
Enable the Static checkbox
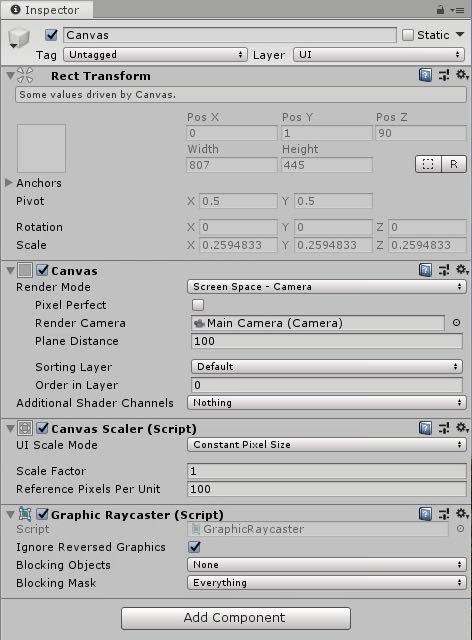pos(408,35)
